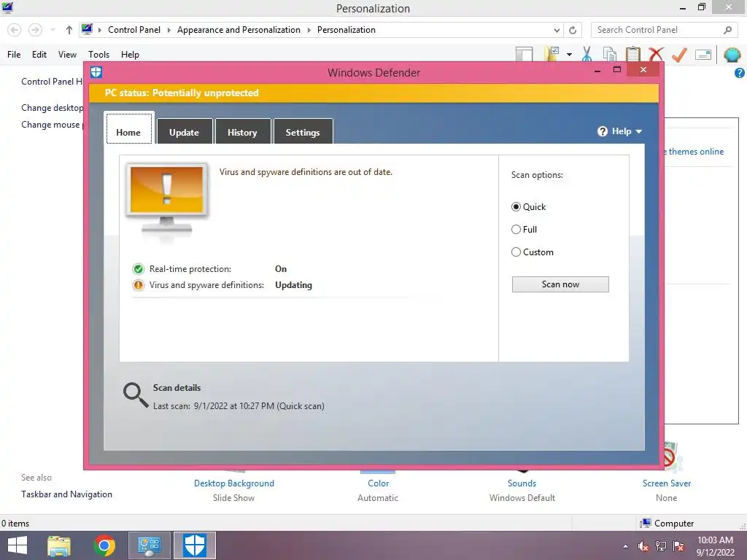Switch to the Home tab

[x=128, y=131]
